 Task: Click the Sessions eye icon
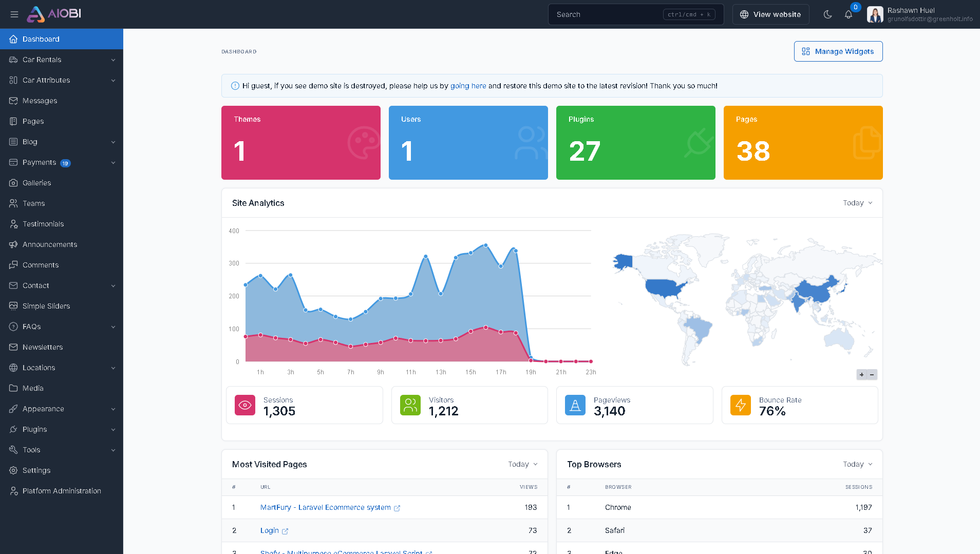click(245, 405)
